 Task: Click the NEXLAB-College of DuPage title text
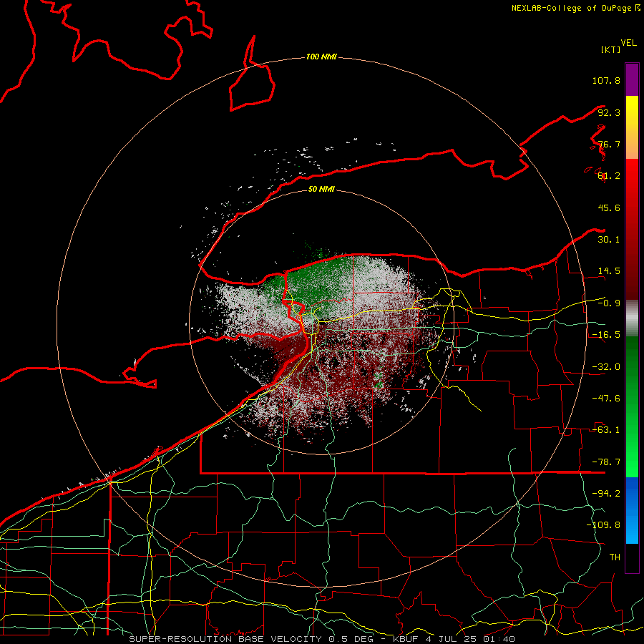tap(572, 8)
